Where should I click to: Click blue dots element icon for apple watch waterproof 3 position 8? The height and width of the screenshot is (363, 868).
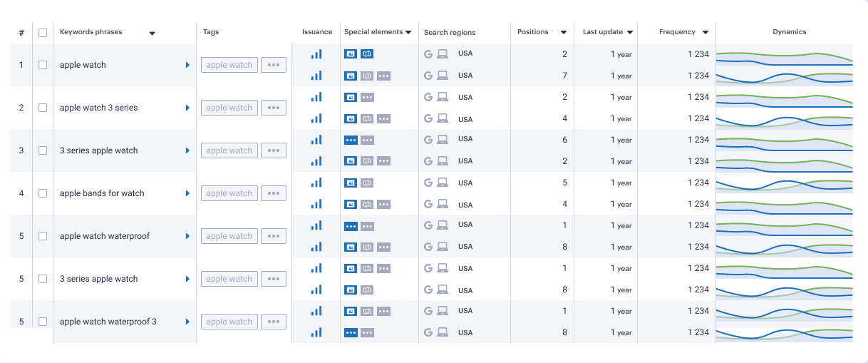(351, 332)
